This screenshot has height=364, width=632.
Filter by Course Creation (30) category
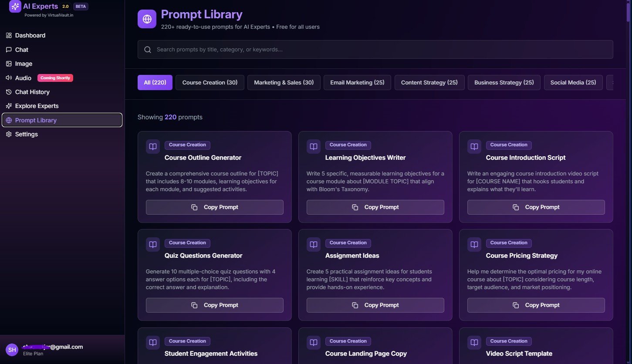[210, 82]
